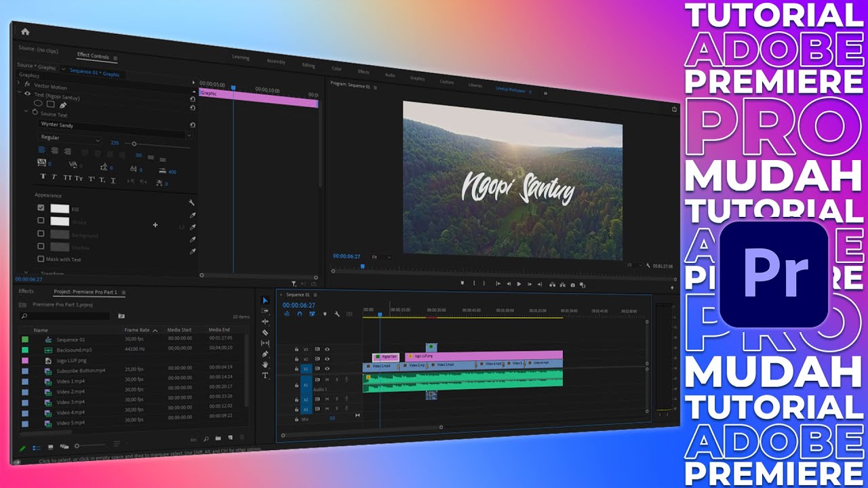The width and height of the screenshot is (868, 488).
Task: Select the Track Select Forward tool
Action: click(x=265, y=311)
